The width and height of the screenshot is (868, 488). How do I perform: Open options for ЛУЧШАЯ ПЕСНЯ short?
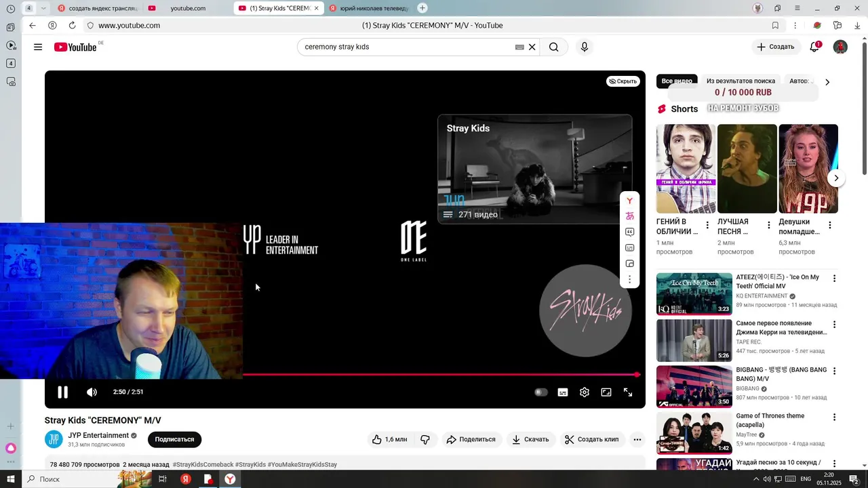[768, 225]
